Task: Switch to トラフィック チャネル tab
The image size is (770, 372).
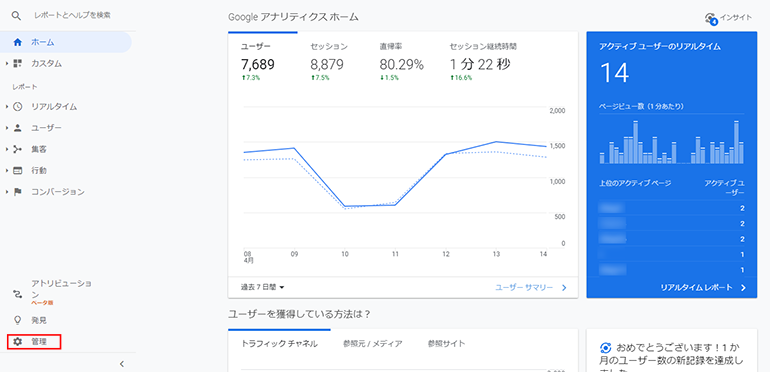Action: (279, 344)
